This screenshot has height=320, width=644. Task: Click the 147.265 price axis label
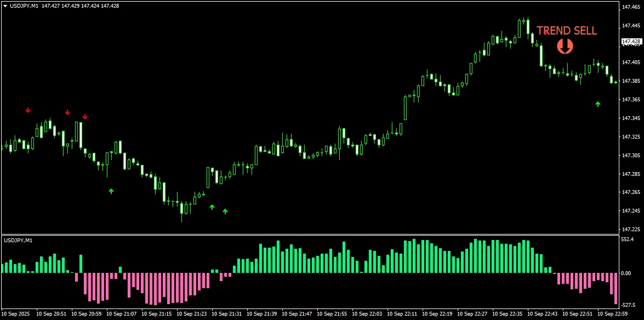(x=631, y=192)
